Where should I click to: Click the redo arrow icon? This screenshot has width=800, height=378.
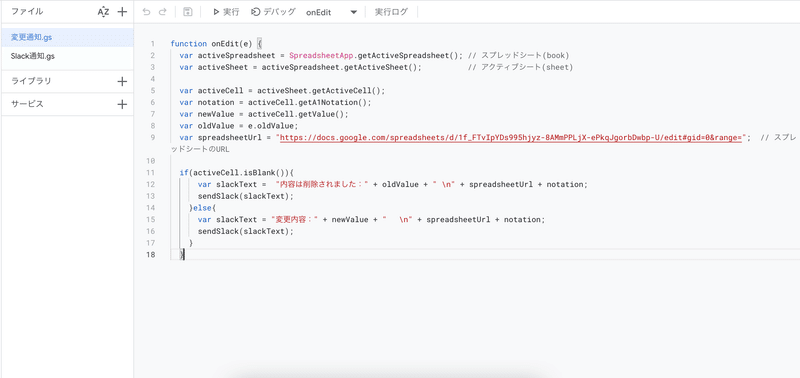tap(162, 12)
